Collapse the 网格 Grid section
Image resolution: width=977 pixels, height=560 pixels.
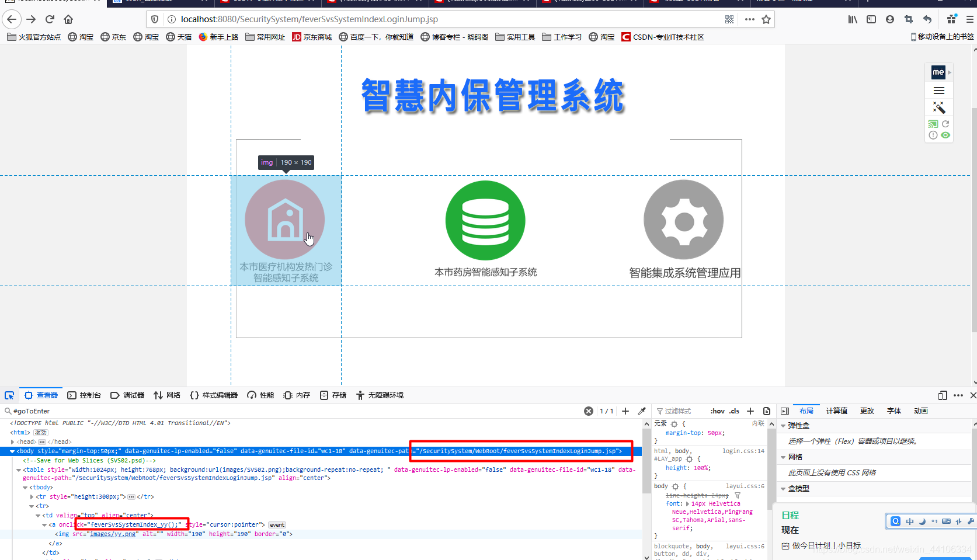point(783,457)
